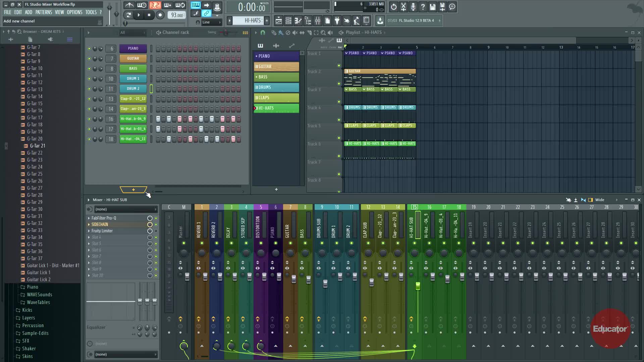Open the Line snap dropdown
644x362 pixels.
tap(212, 22)
